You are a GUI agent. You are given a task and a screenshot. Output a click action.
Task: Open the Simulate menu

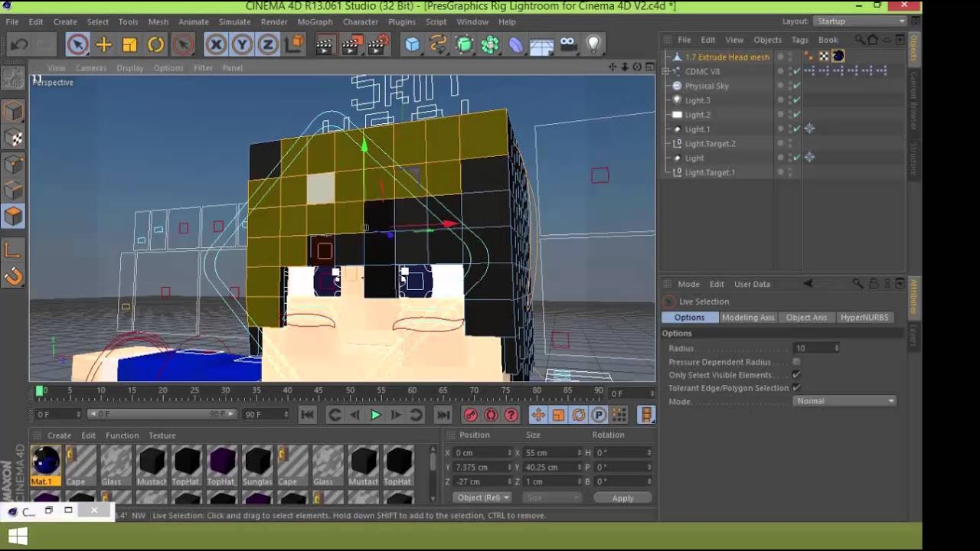[235, 21]
